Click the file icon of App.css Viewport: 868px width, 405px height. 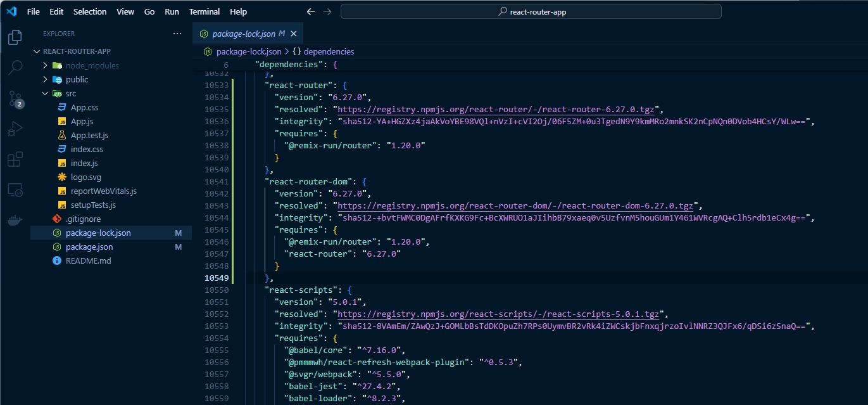pyautogui.click(x=62, y=107)
